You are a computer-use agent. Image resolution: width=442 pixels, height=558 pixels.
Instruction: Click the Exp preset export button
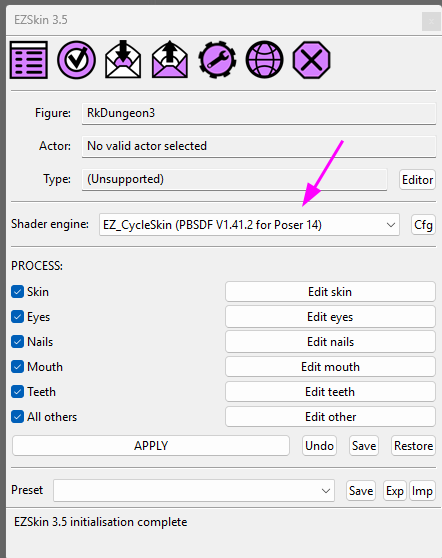[x=395, y=491]
